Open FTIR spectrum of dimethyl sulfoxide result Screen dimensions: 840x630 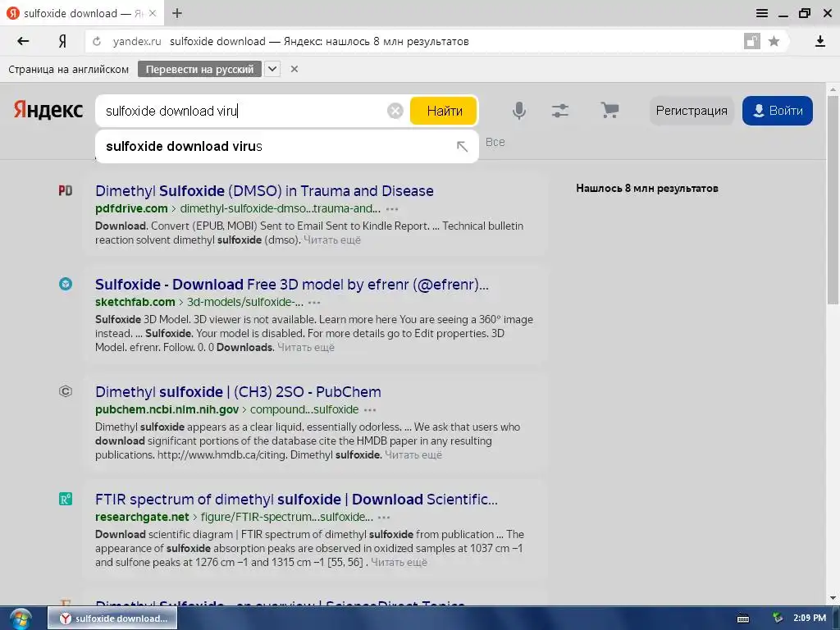[296, 500]
